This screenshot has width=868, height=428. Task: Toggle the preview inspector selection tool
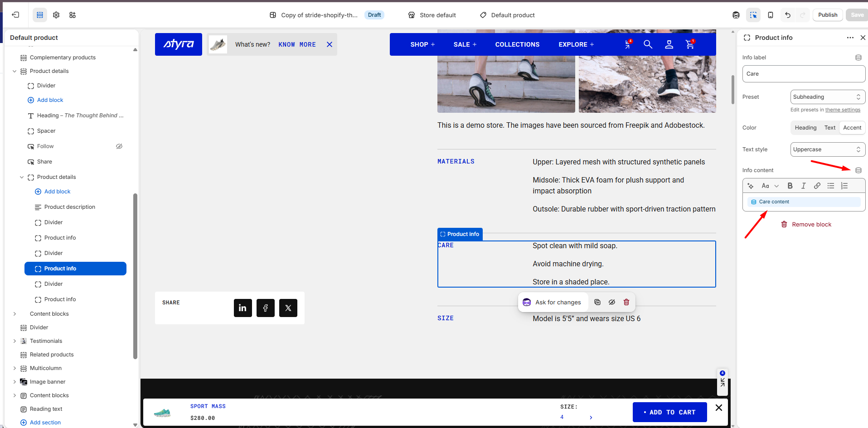point(753,15)
